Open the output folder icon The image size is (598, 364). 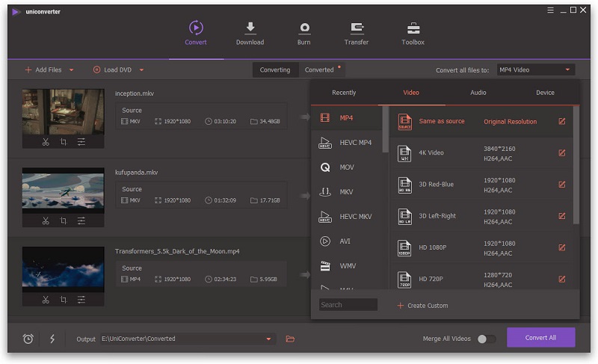pyautogui.click(x=290, y=339)
